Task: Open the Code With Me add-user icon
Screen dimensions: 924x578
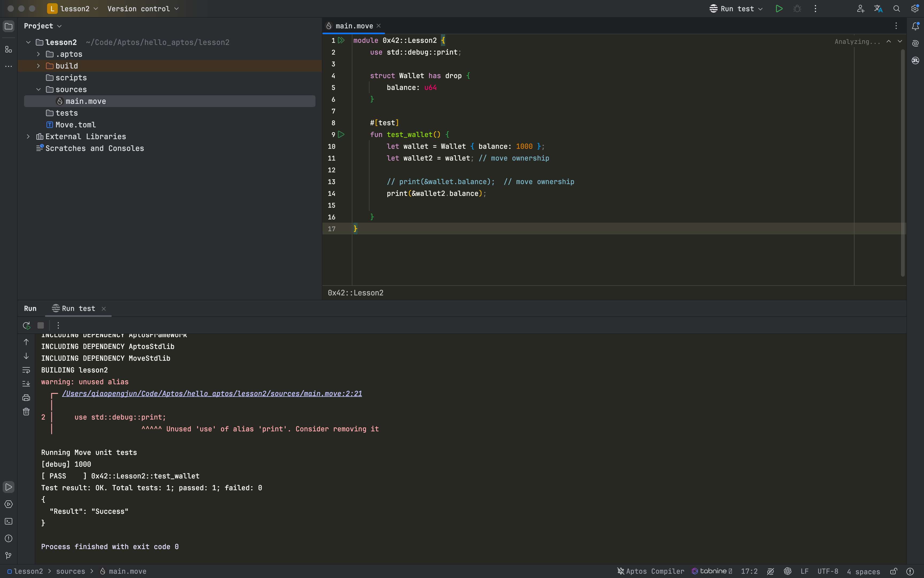Action: (860, 9)
